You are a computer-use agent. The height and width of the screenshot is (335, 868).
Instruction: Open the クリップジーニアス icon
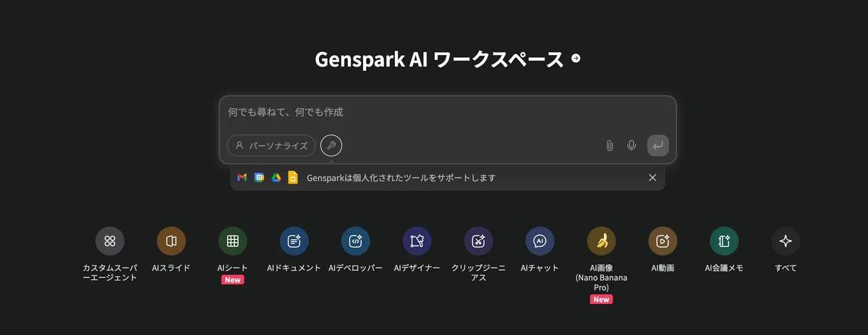click(479, 241)
